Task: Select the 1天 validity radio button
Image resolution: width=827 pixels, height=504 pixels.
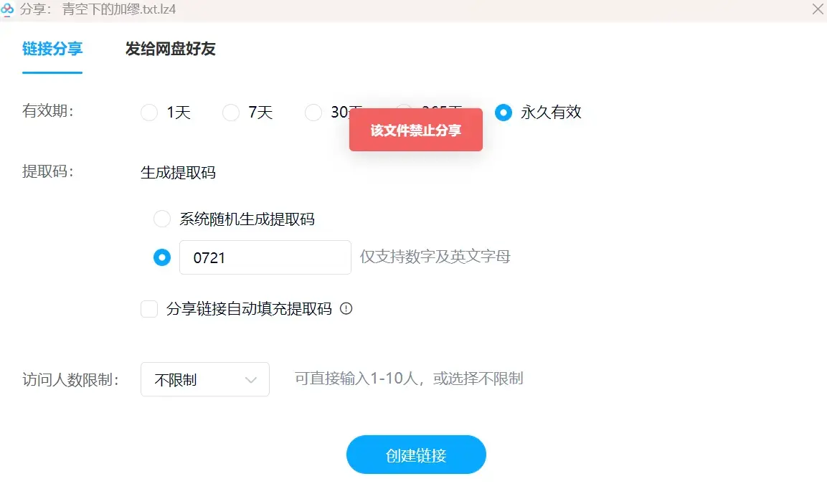Action: (149, 113)
